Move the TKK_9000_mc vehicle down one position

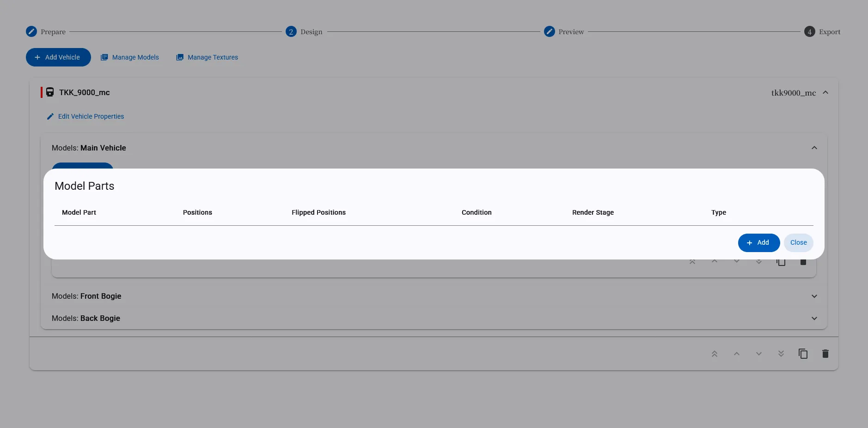pyautogui.click(x=758, y=354)
